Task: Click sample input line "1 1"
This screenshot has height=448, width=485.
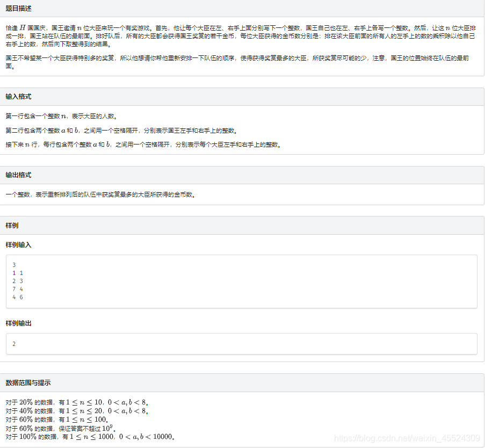Action: [x=18, y=273]
